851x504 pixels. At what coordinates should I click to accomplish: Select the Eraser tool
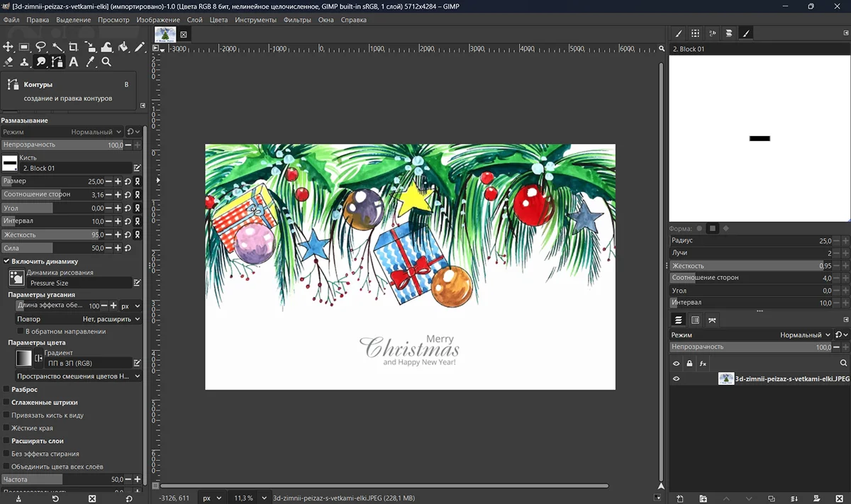click(x=9, y=62)
